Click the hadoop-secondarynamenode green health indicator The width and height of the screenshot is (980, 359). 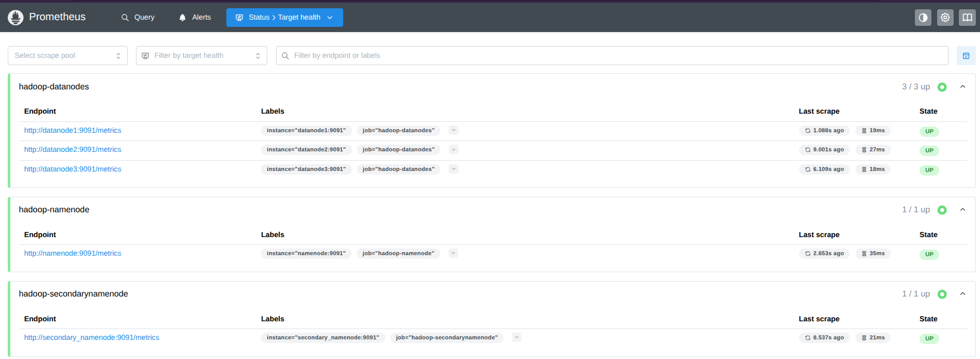(942, 294)
